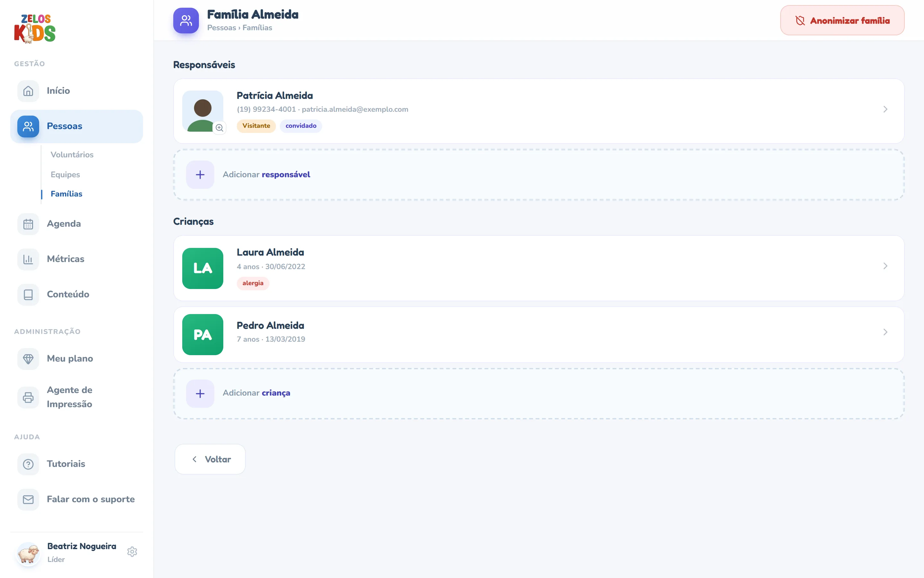The image size is (924, 578).
Task: Click the Zelos Kids logo
Action: pos(35,29)
